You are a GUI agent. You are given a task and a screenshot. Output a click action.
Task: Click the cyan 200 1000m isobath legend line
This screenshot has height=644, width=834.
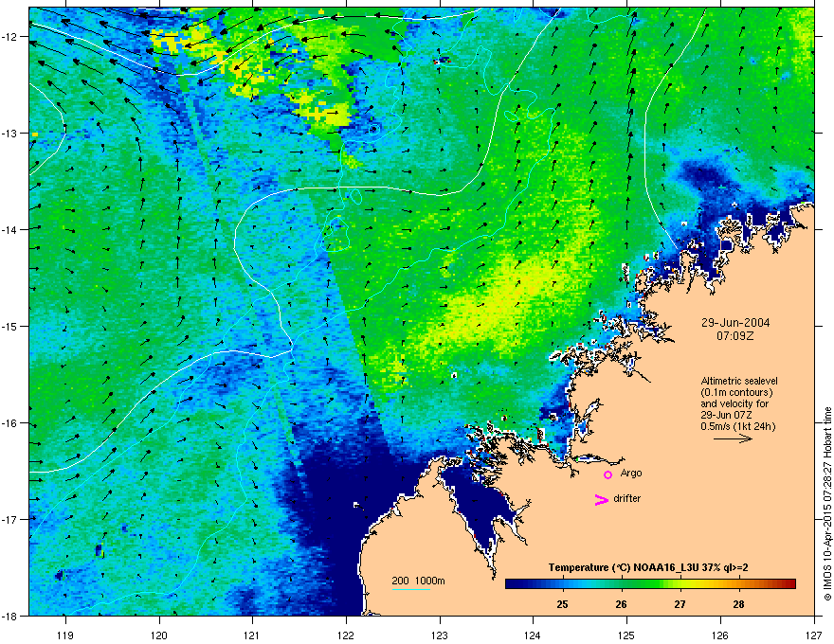(x=410, y=589)
